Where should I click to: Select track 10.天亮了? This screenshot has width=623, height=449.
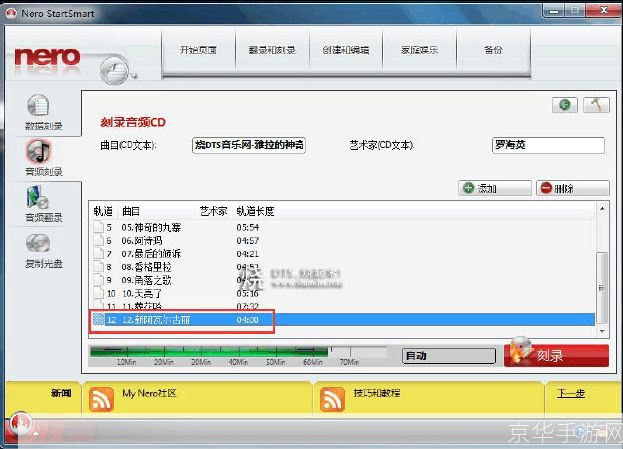point(142,293)
